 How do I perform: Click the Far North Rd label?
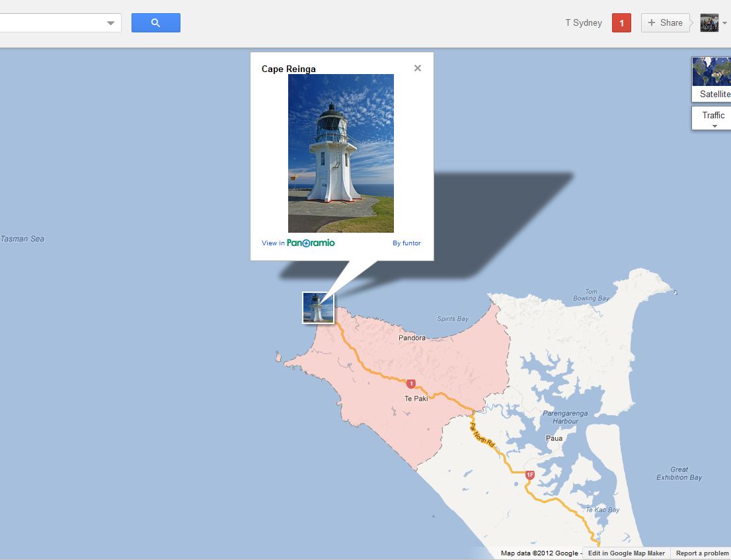point(482,436)
